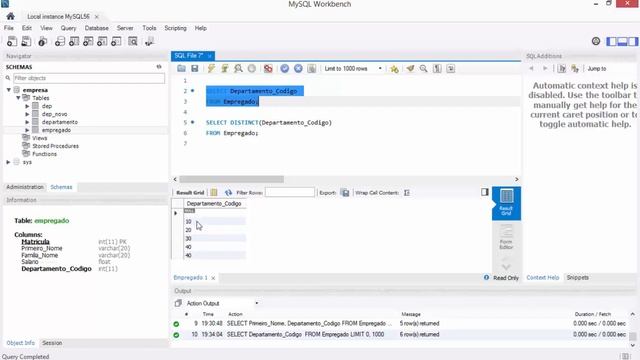Refresh the result grid data
The image size is (640, 360).
(228, 192)
